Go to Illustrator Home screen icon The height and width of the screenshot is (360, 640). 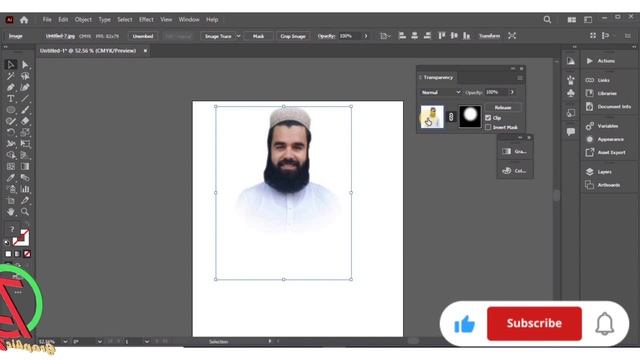pos(24,20)
